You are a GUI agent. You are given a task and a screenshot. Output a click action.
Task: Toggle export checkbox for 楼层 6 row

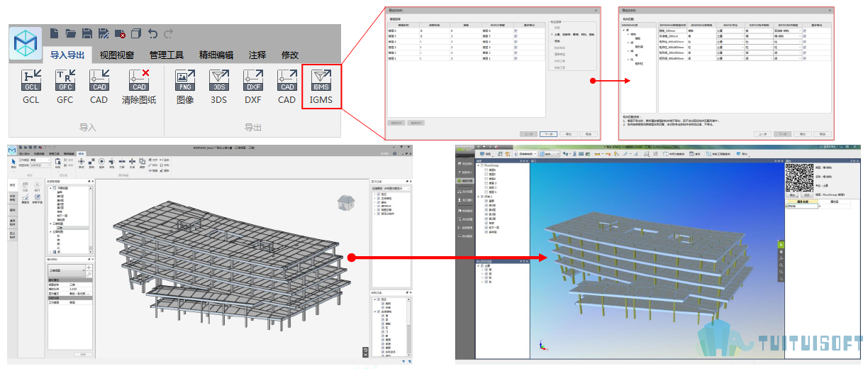pyautogui.click(x=516, y=31)
